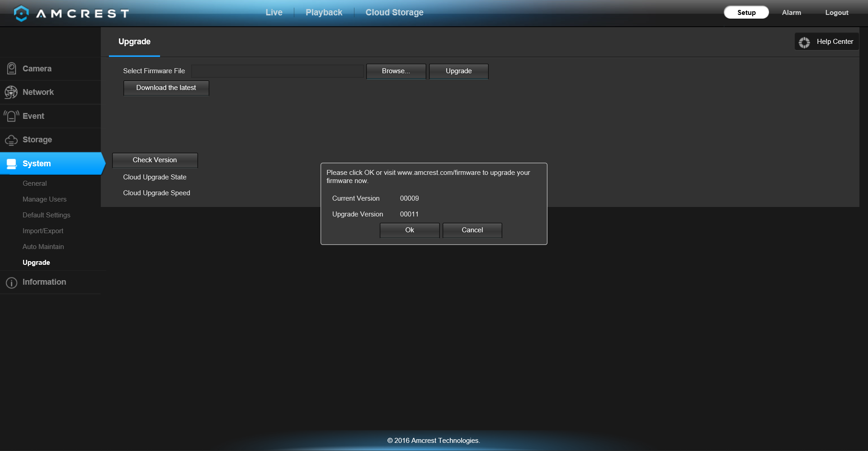This screenshot has height=451, width=868.
Task: Click the Amcrest logo icon
Action: pyautogui.click(x=21, y=13)
